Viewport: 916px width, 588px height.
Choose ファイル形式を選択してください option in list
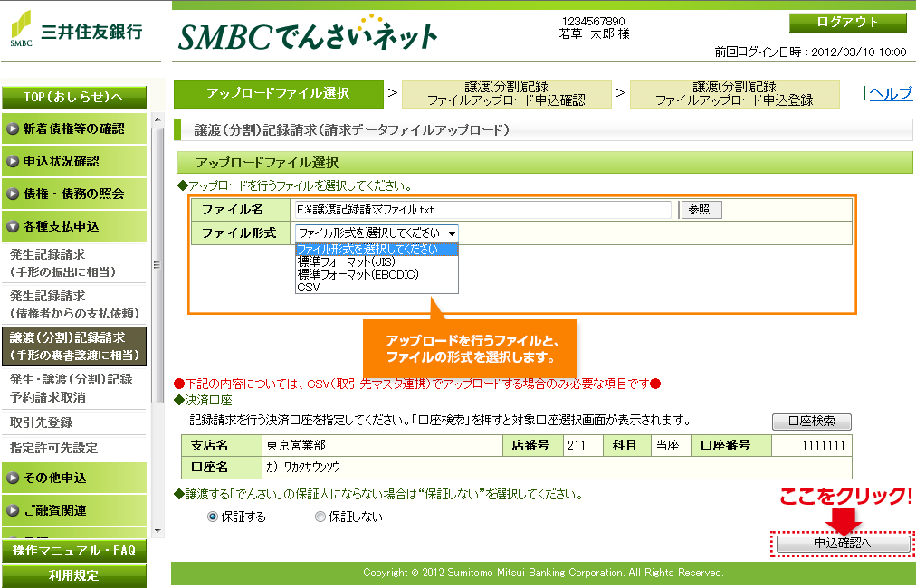[377, 250]
